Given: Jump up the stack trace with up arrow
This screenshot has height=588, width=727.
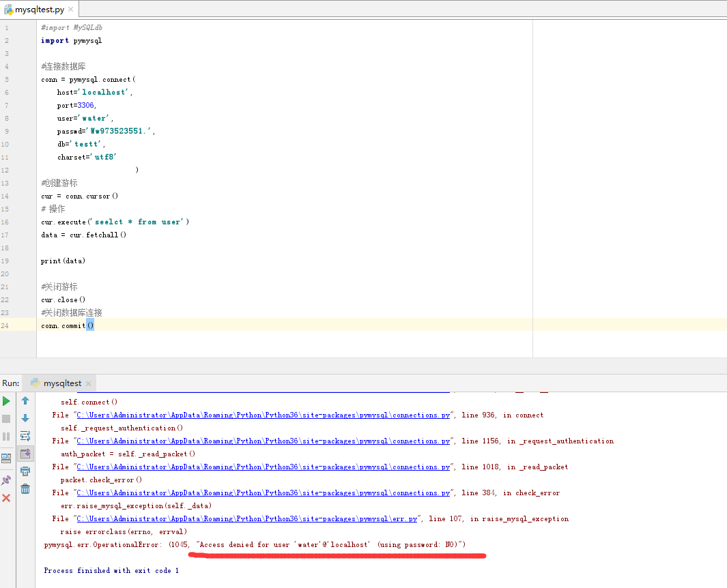Looking at the screenshot, I should click(25, 401).
